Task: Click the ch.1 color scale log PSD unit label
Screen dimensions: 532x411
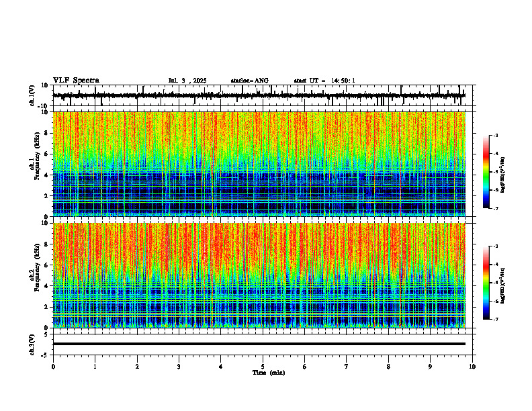Action: (503, 175)
